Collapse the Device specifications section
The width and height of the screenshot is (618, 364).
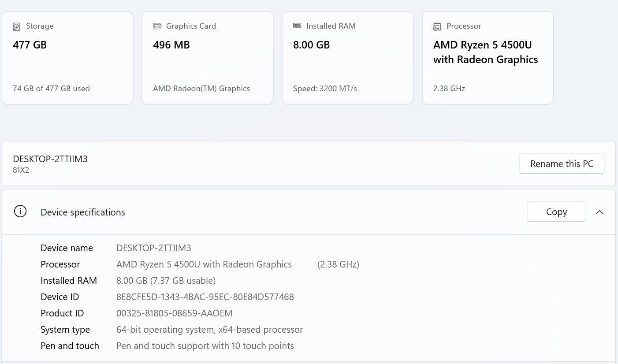pyautogui.click(x=599, y=212)
